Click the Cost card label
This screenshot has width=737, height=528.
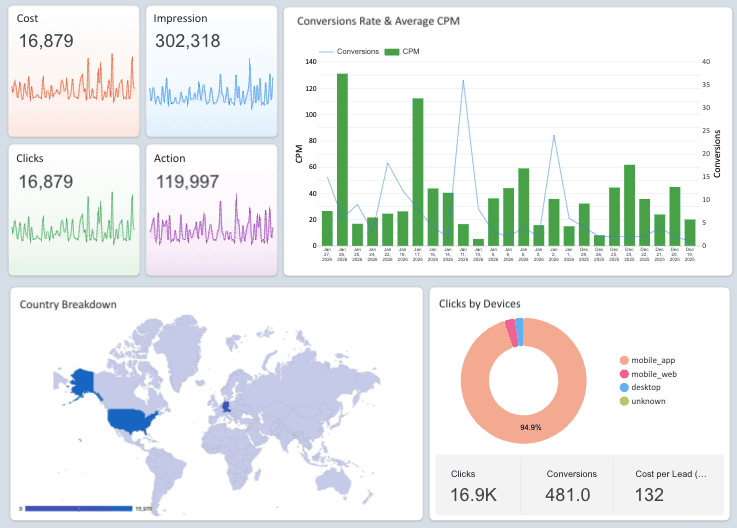click(27, 18)
